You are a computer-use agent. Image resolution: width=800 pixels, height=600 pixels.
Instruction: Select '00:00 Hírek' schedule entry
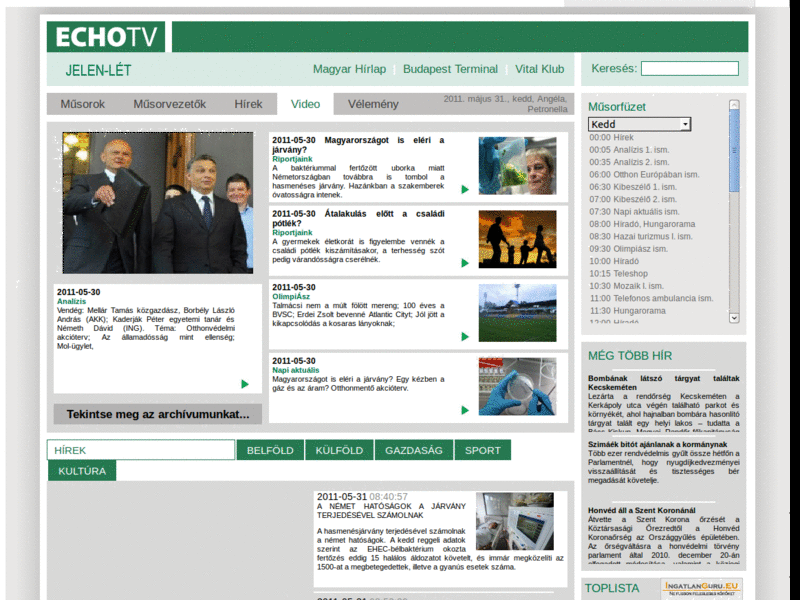tap(611, 137)
